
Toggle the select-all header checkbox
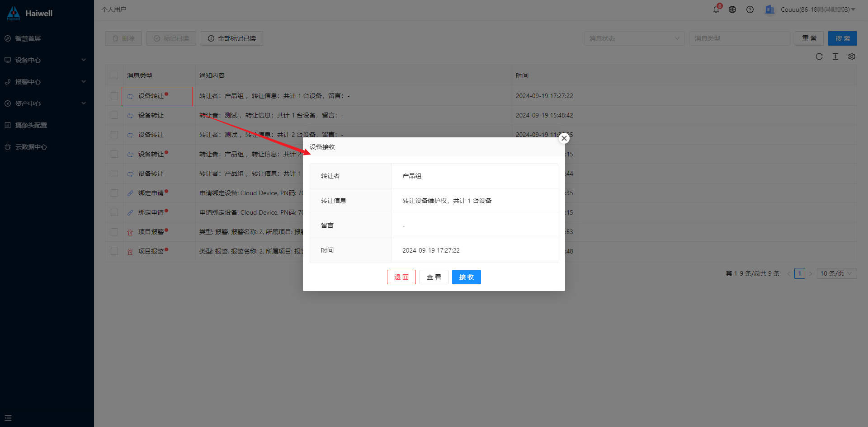point(114,75)
